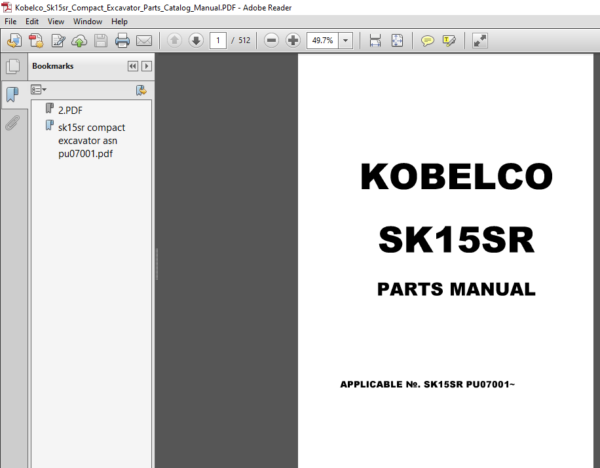The height and width of the screenshot is (468, 600).
Task: Click the Find current bookmark icon
Action: point(141,90)
